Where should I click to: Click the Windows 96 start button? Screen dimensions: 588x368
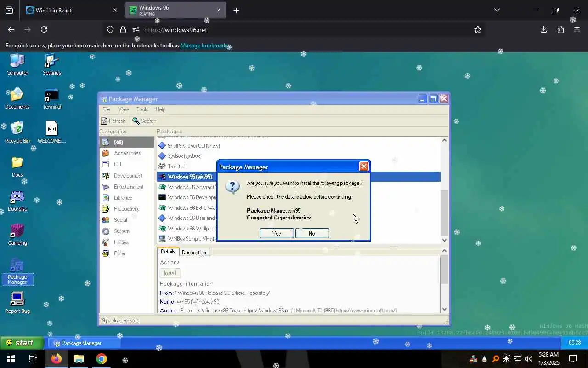[x=22, y=343]
